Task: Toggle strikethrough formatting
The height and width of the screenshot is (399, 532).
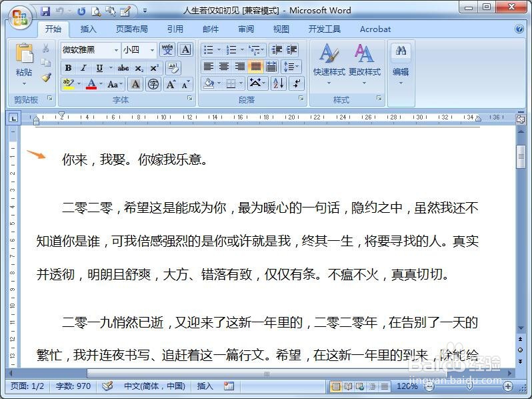Action: (123, 68)
